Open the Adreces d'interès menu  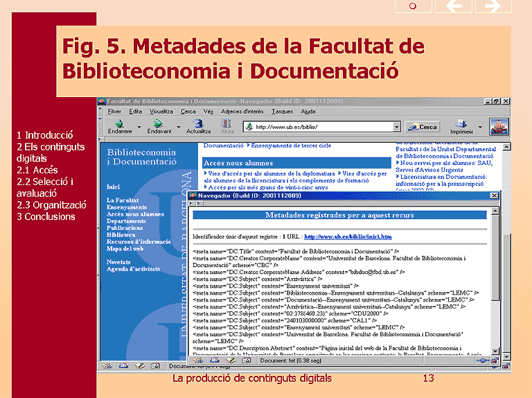tap(242, 111)
